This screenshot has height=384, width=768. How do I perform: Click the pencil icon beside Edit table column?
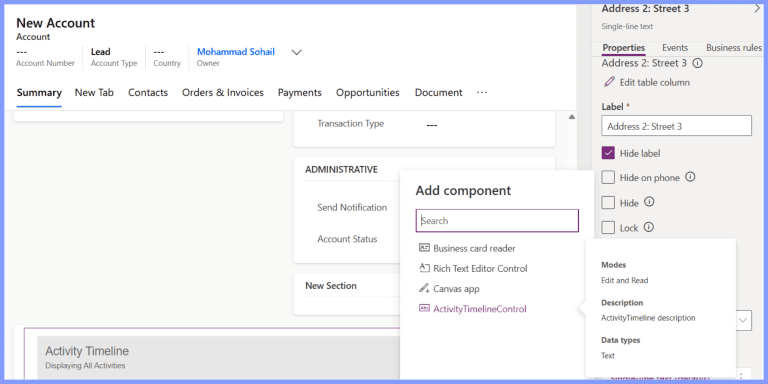609,82
